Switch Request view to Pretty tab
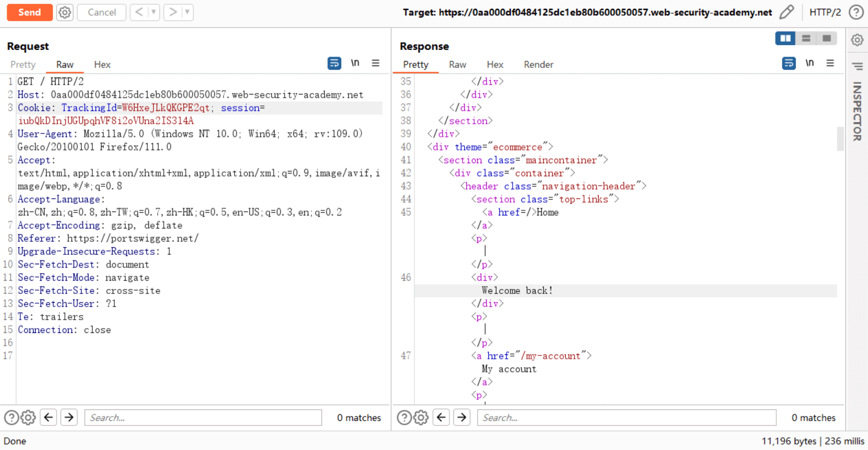Viewport: 868px width, 450px height. coord(23,64)
